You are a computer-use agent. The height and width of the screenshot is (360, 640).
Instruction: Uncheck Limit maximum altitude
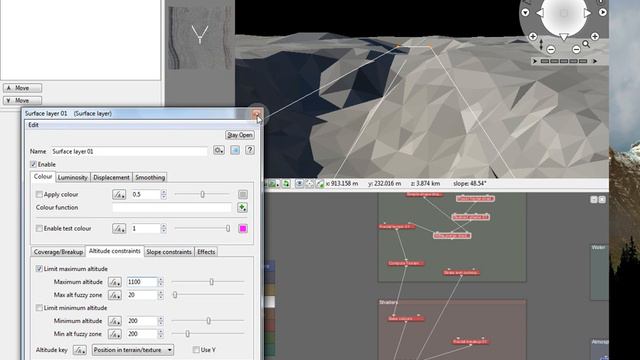point(39,269)
